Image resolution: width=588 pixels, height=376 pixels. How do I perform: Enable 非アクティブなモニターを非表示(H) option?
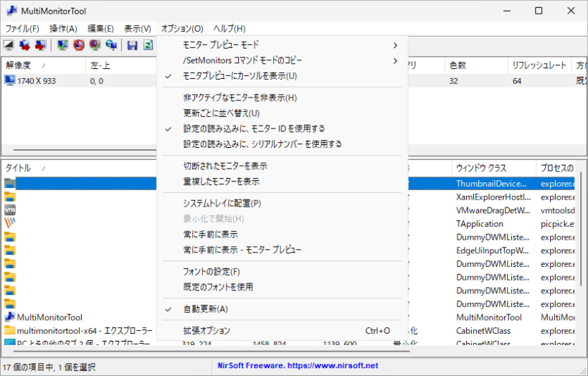pyautogui.click(x=282, y=98)
